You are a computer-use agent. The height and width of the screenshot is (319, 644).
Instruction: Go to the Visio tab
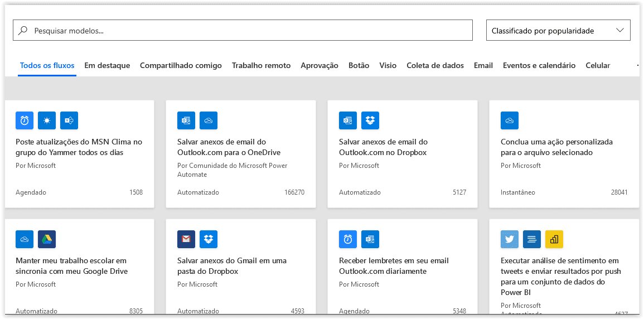(388, 65)
